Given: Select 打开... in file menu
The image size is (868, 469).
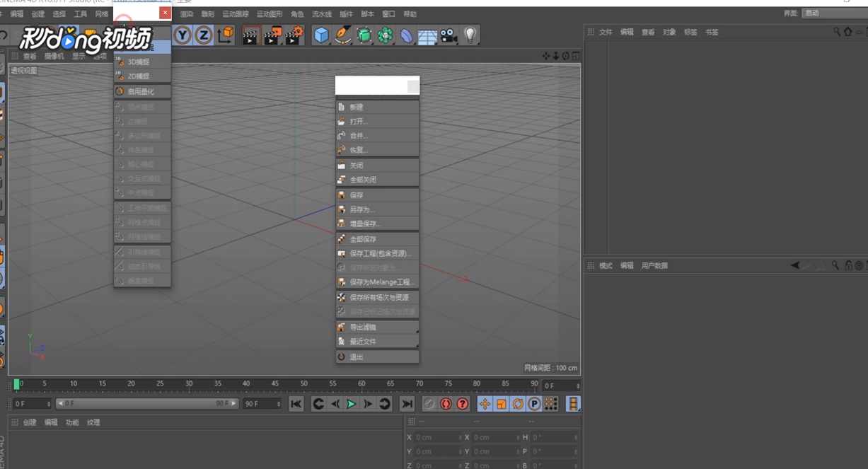Looking at the screenshot, I should 377,121.
